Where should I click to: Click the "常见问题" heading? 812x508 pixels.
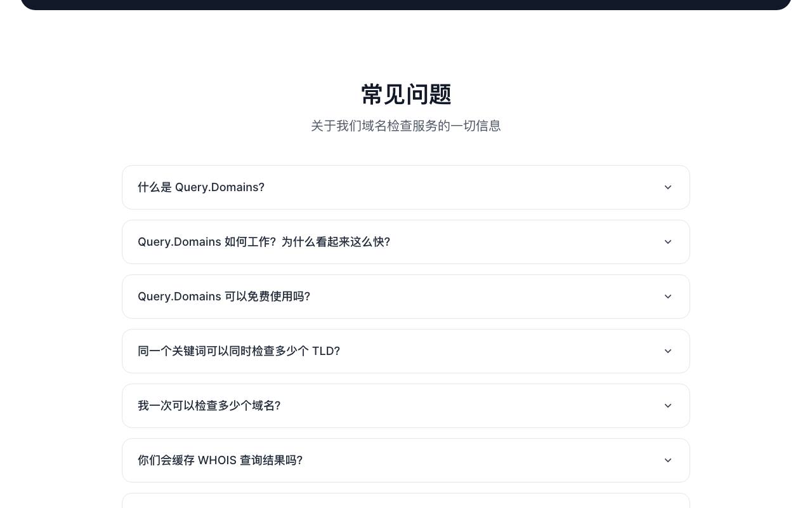(406, 95)
